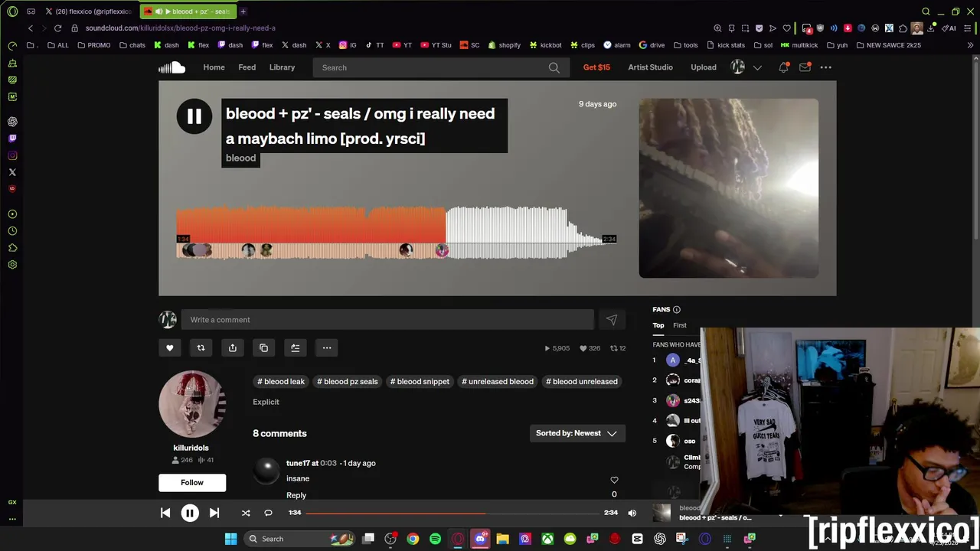Screen dimensions: 980x551
Task: Focus the Write a comment field
Action: tap(387, 320)
